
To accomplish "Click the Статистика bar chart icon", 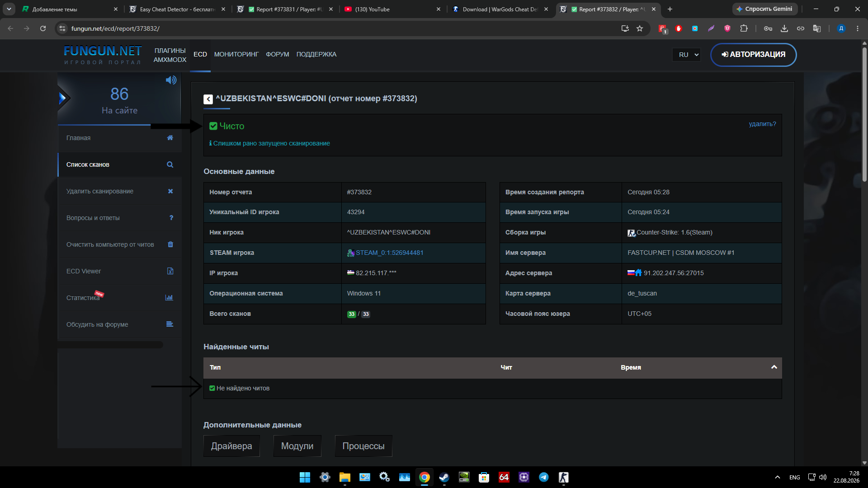I will (x=169, y=298).
